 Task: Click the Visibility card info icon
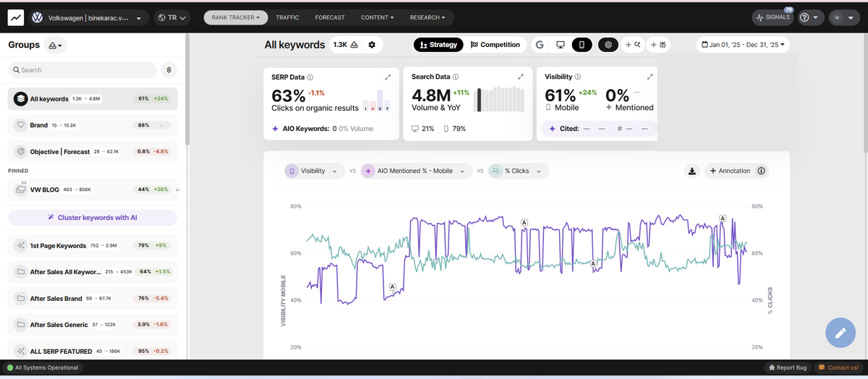(579, 77)
